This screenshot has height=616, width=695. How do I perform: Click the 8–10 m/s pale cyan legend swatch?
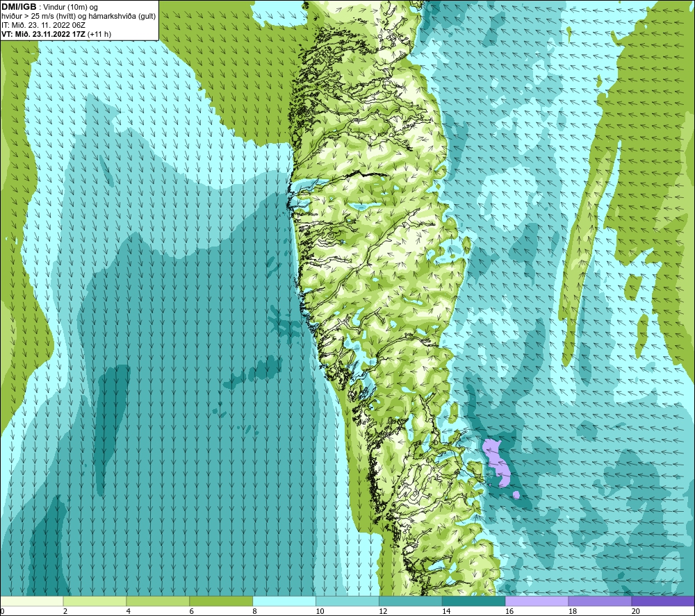pyautogui.click(x=284, y=601)
